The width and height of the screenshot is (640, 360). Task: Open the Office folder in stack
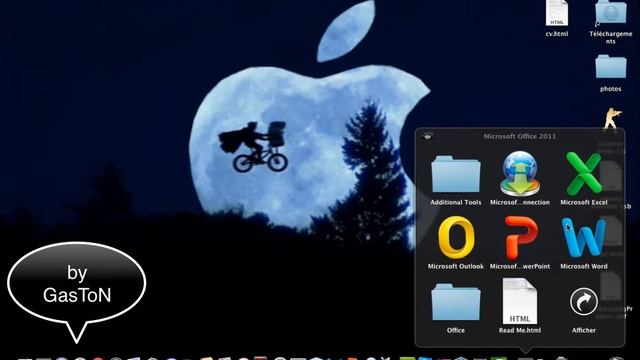[456, 302]
